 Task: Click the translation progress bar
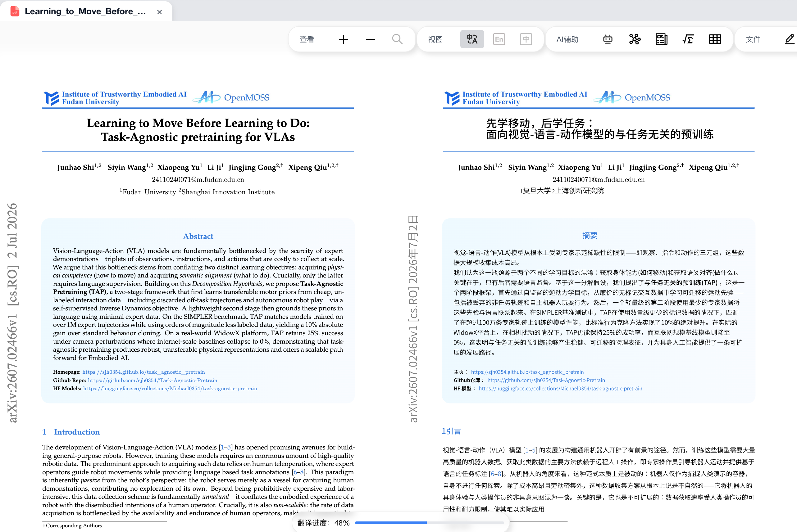click(x=429, y=523)
